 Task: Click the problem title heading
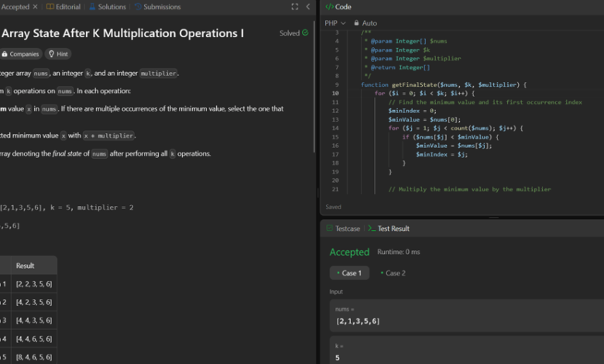pyautogui.click(x=122, y=33)
